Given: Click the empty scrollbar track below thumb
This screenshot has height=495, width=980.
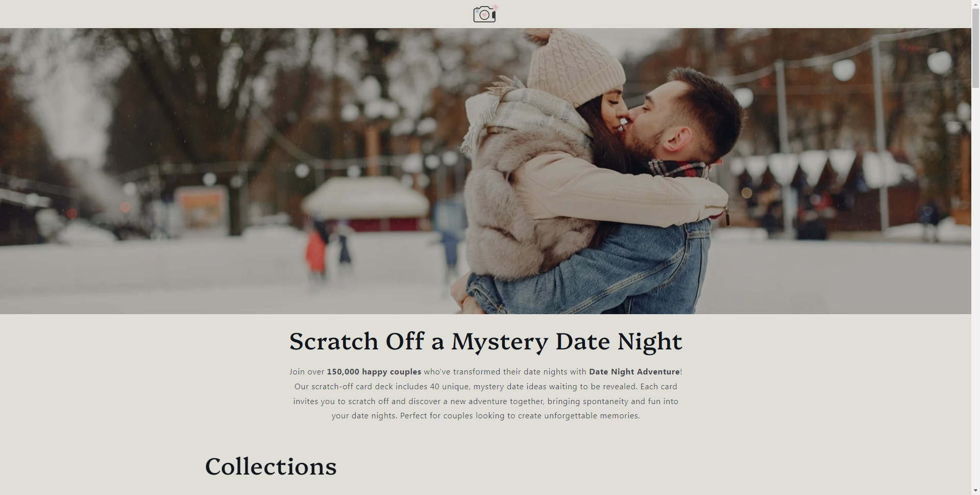Looking at the screenshot, I should 975,286.
